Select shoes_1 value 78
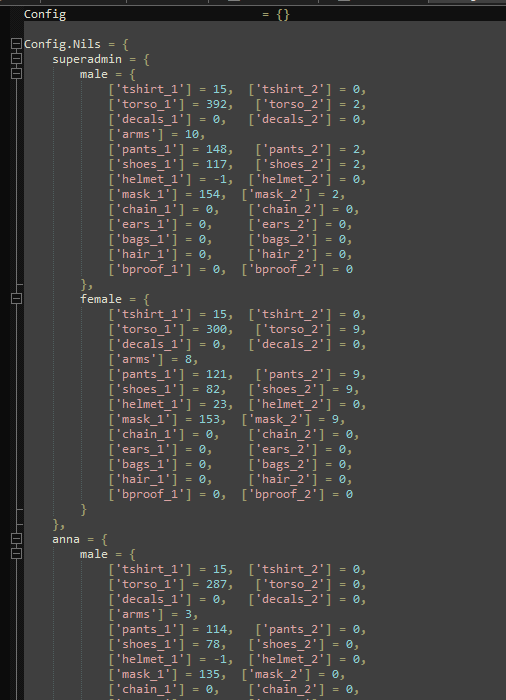 coord(213,644)
